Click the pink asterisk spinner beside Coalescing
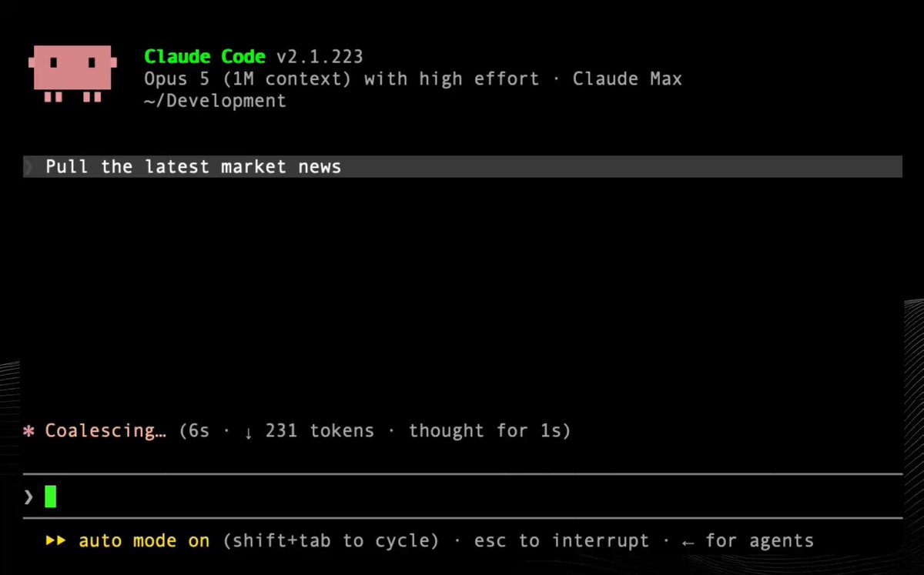This screenshot has height=575, width=924. coord(28,431)
